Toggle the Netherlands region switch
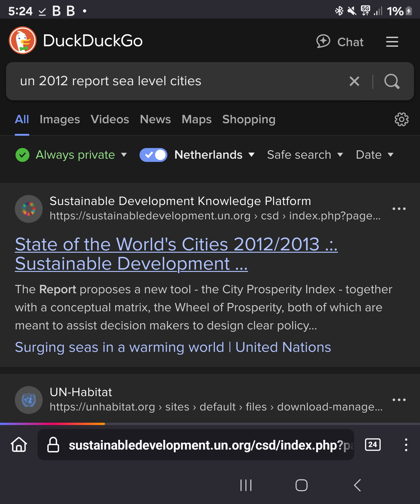This screenshot has width=420, height=504. click(x=153, y=155)
